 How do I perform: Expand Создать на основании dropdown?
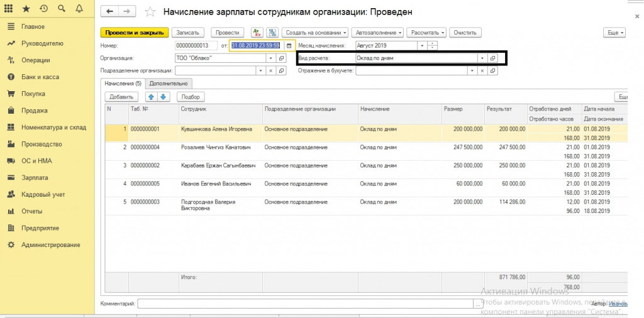316,33
